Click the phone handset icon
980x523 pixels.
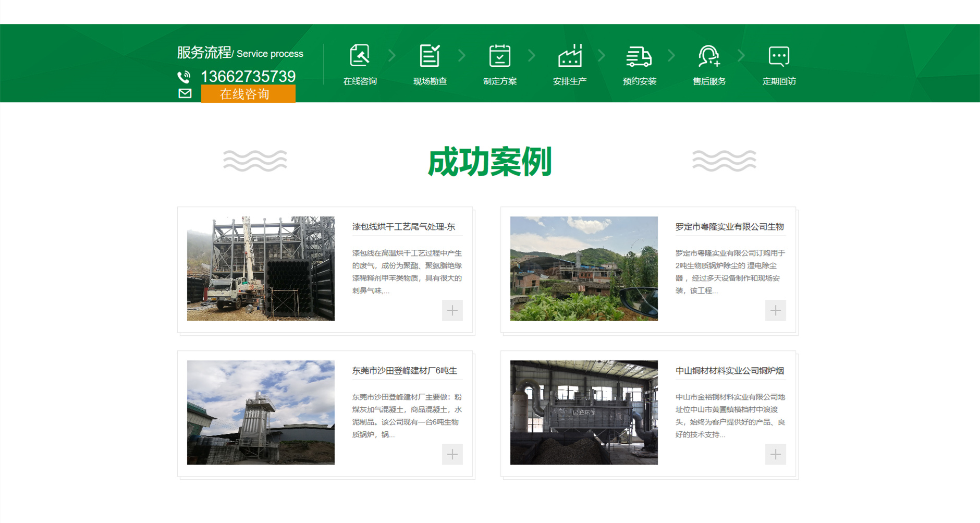click(x=184, y=77)
